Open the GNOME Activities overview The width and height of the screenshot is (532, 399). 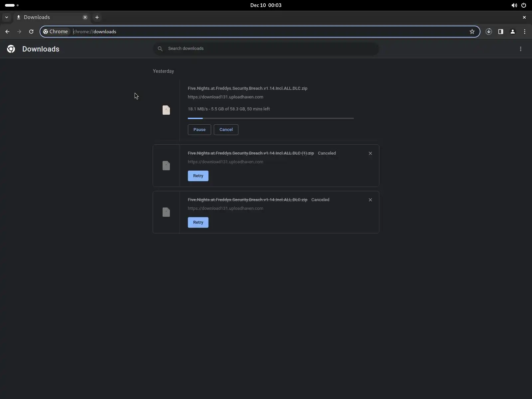[12, 5]
